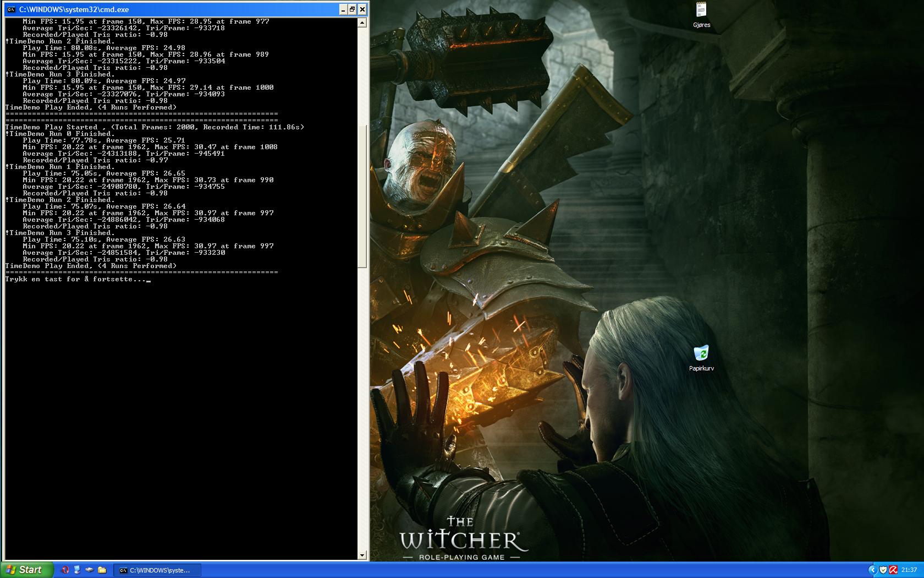Click the console scrollbar down arrow
Image resolution: width=924 pixels, height=578 pixels.
coord(362,555)
